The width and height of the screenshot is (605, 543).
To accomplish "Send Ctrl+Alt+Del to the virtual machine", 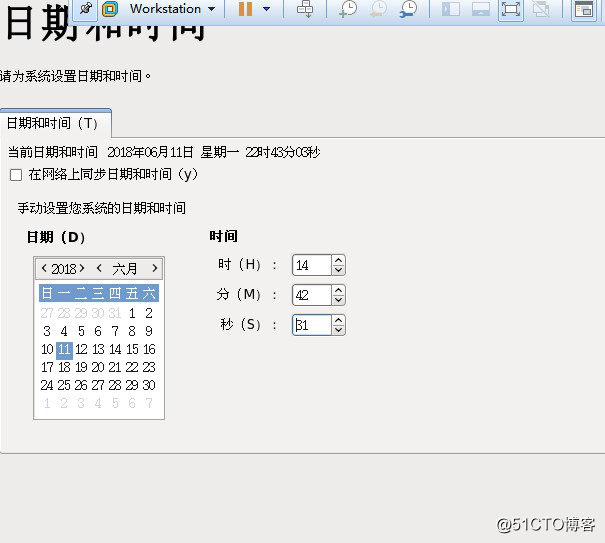I will coord(305,8).
